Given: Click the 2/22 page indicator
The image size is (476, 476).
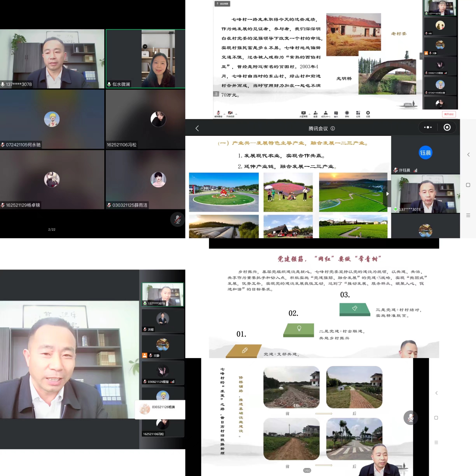Looking at the screenshot, I should [x=52, y=229].
